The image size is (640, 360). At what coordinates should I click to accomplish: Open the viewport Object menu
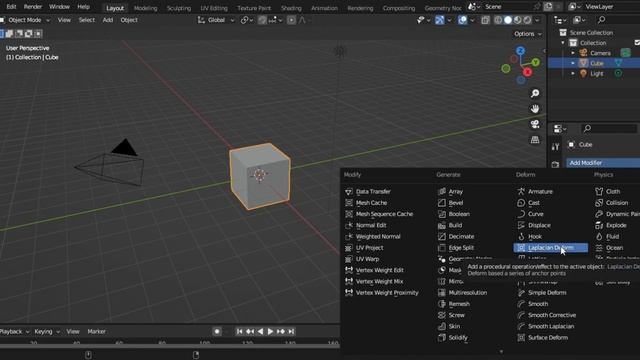(x=129, y=20)
